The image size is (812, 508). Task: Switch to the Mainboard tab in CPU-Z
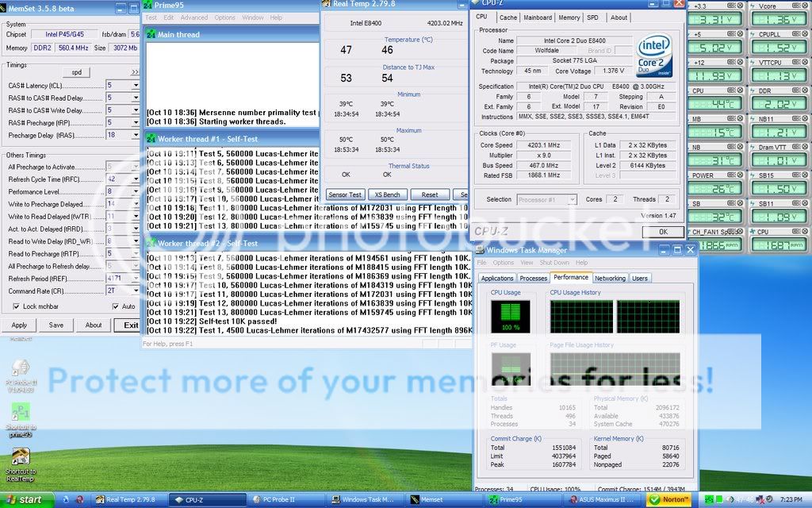click(x=538, y=17)
